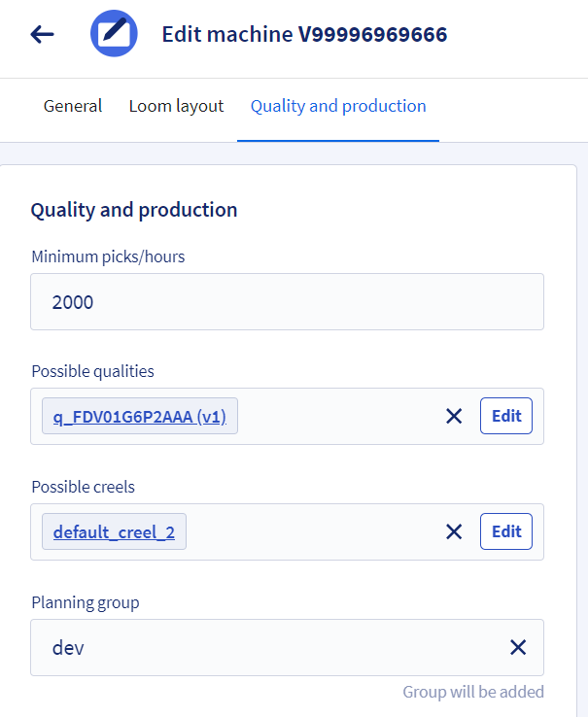Go back using the left arrow

pos(42,35)
